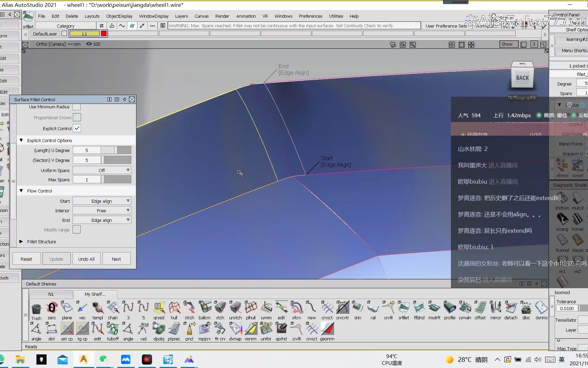Image resolution: width=588 pixels, height=368 pixels.
Task: Adjust the Section V Degree slider
Action: point(116,160)
